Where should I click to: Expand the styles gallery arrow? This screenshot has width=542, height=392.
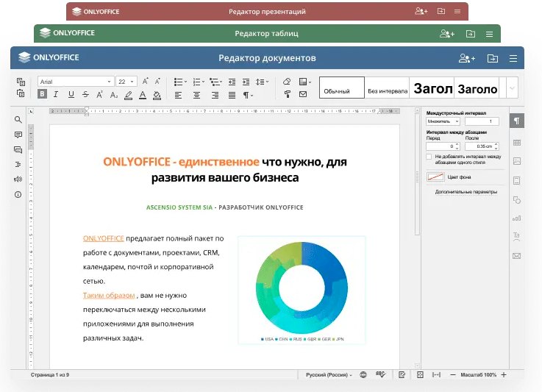tap(513, 88)
